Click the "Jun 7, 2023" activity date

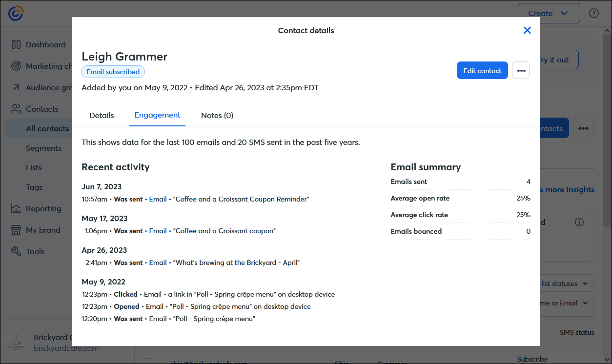[x=102, y=186]
